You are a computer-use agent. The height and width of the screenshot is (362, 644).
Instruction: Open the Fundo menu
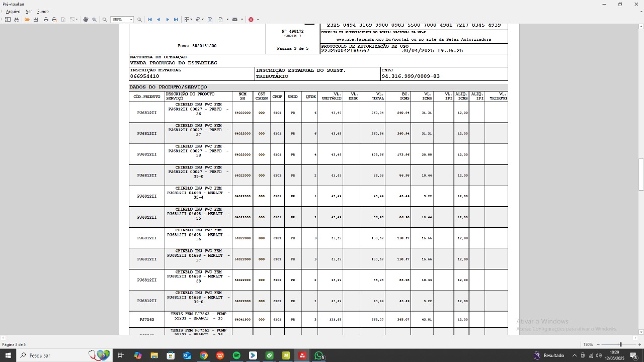click(43, 11)
